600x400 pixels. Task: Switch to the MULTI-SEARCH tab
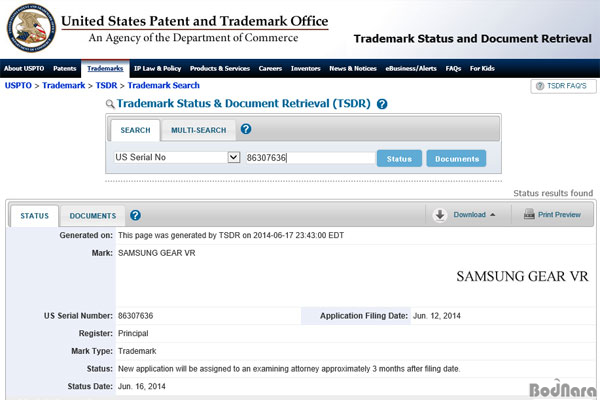click(x=199, y=130)
